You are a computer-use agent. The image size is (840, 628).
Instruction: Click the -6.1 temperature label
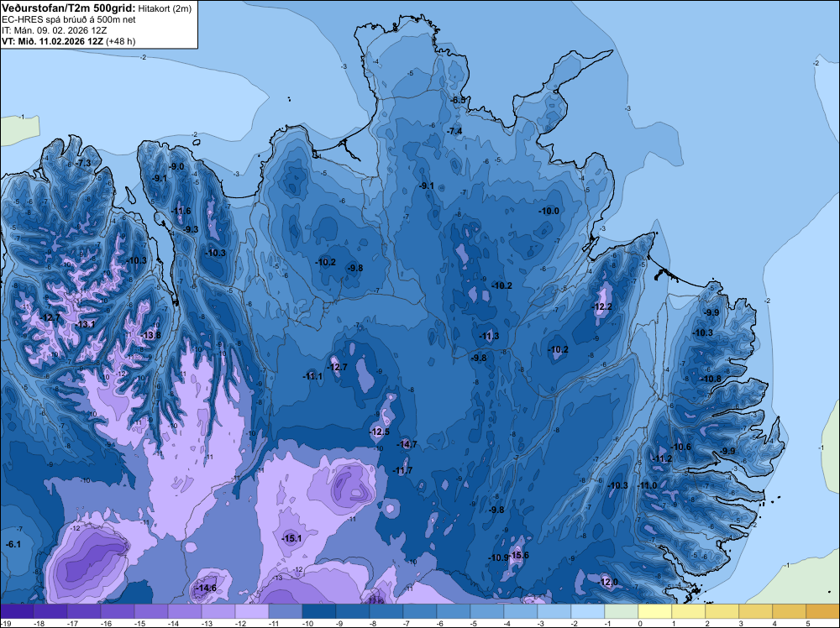pyautogui.click(x=13, y=544)
